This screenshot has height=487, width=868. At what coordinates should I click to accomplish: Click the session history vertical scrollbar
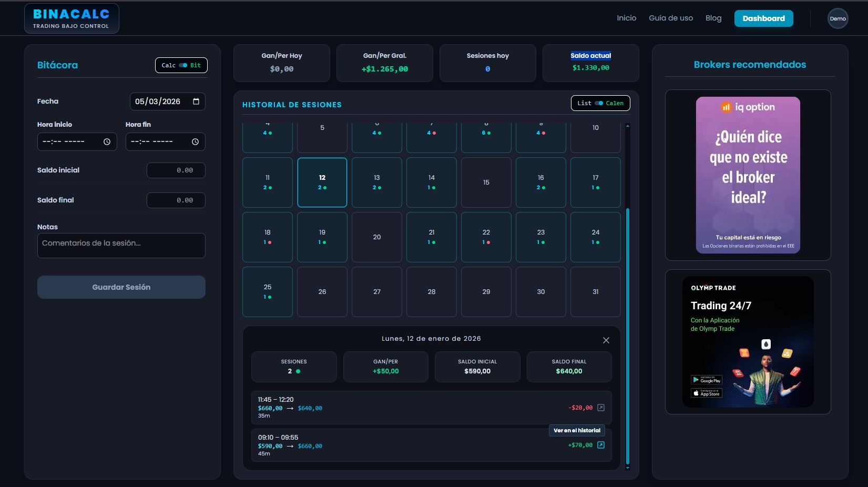pyautogui.click(x=628, y=337)
